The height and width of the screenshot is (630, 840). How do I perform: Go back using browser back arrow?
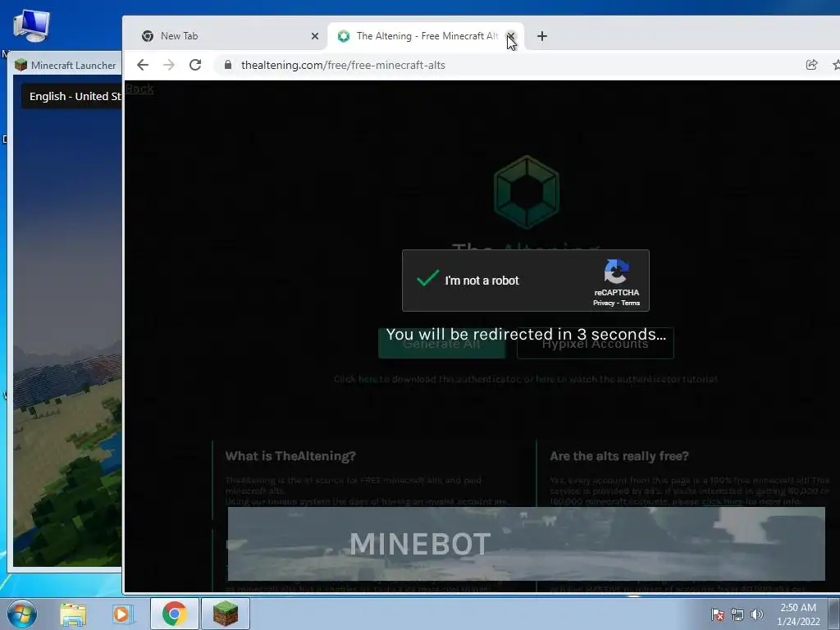(143, 65)
